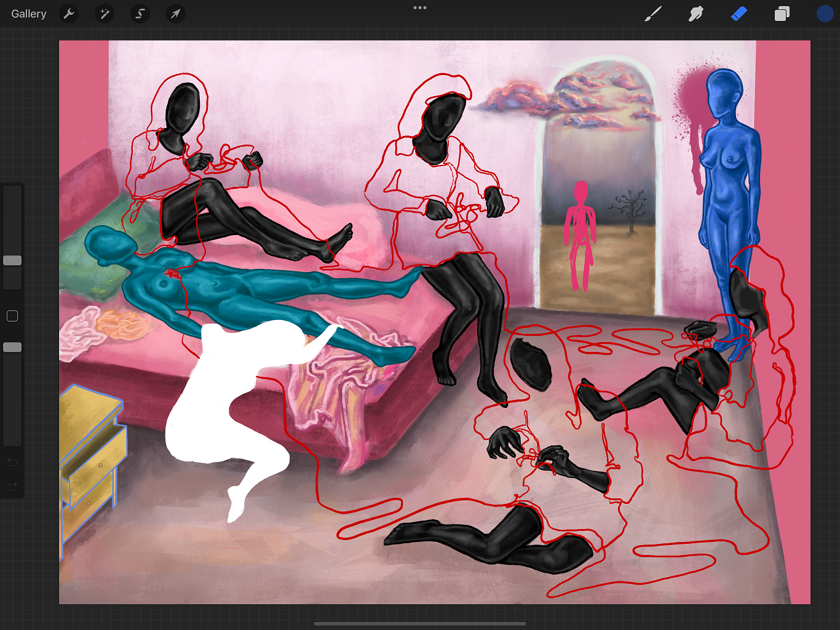
Task: Select the blue Eraser tool
Action: click(x=739, y=14)
